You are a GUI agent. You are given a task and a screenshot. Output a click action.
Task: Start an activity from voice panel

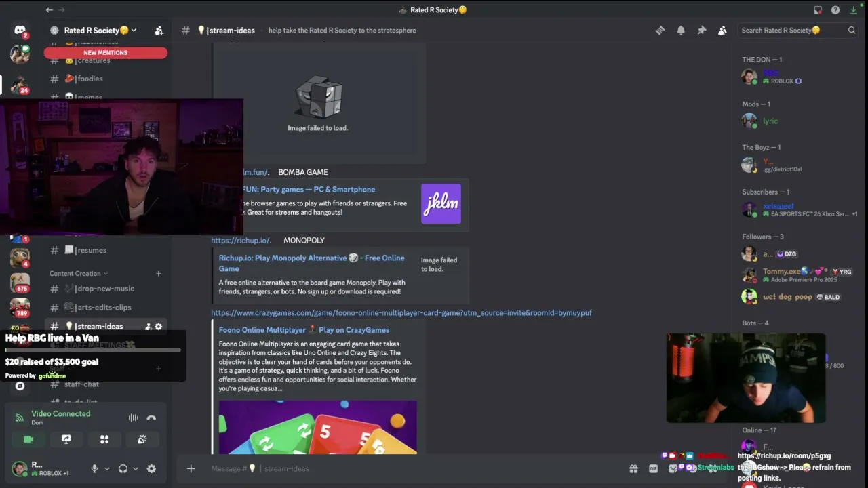[x=104, y=439]
